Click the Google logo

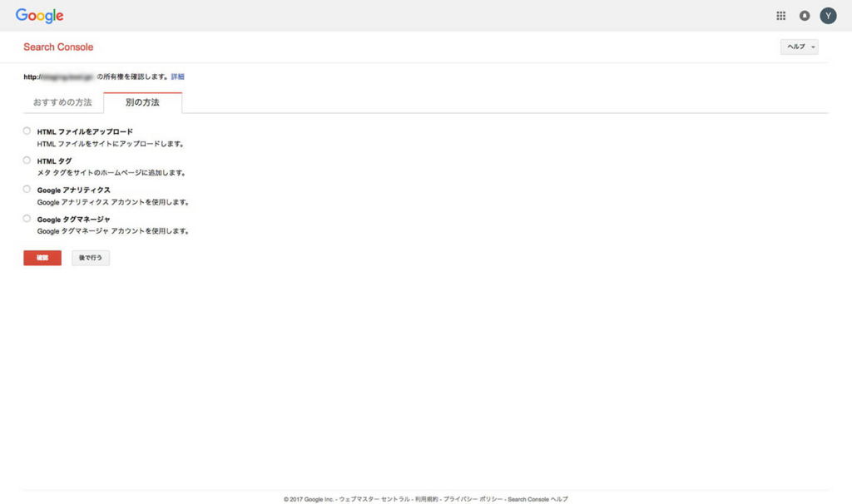coord(40,16)
